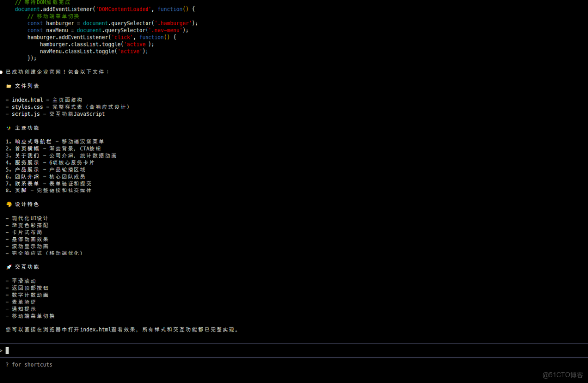Click the '滚动显示动画' bullet
Screen dimensions: 588x383
27,247
